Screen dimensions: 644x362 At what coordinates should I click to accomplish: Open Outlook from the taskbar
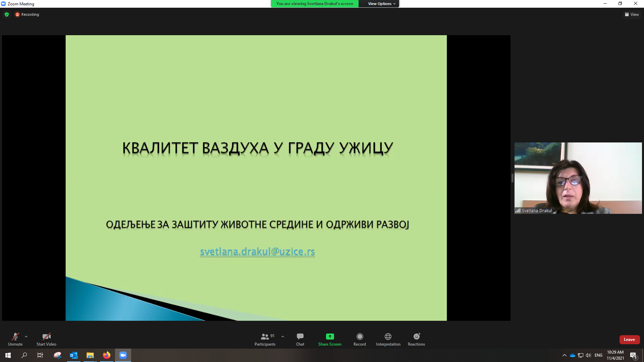[74, 355]
